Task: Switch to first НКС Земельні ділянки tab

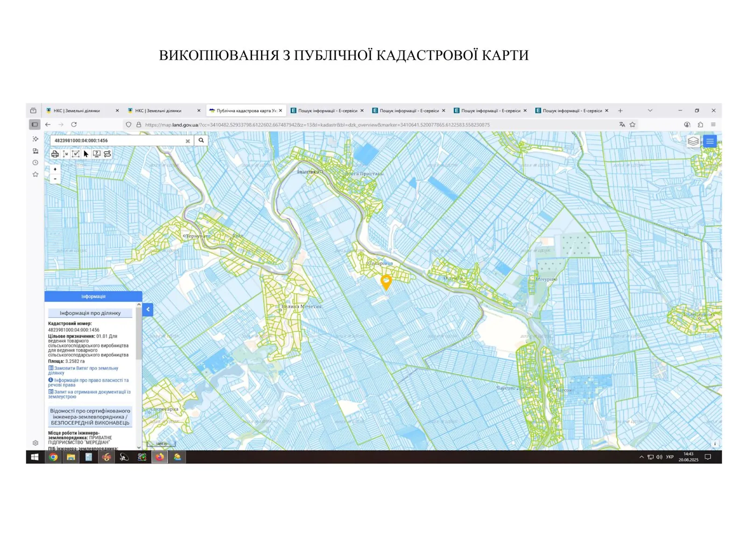Action: pos(77,111)
